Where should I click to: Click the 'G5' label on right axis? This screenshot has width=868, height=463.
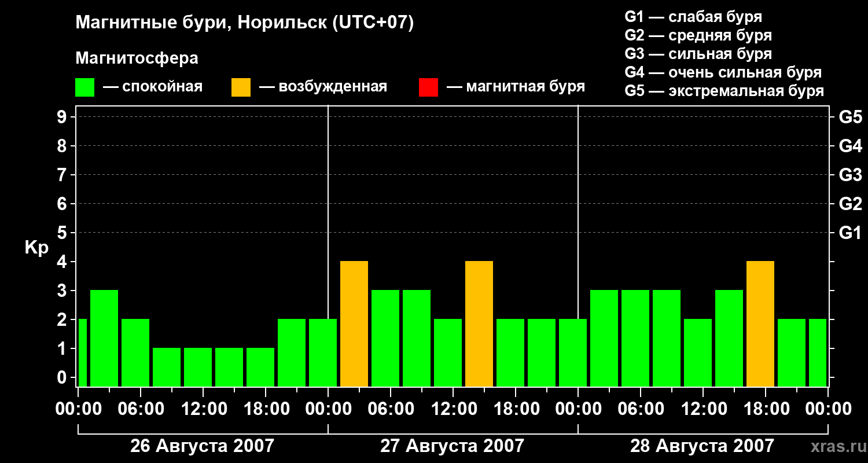pyautogui.click(x=850, y=117)
